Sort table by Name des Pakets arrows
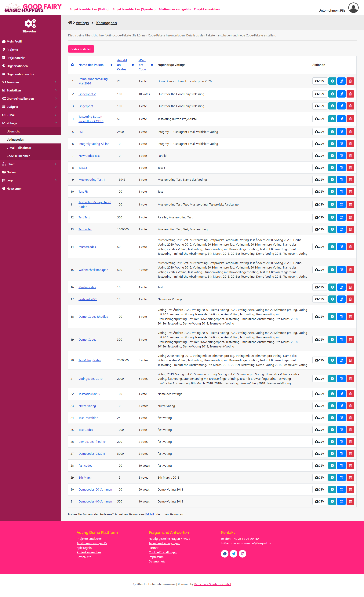 [111, 65]
